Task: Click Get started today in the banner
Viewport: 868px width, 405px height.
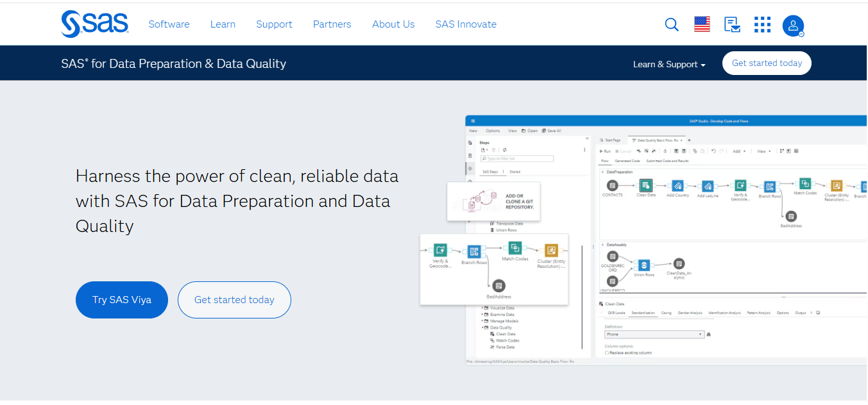Action: (767, 63)
